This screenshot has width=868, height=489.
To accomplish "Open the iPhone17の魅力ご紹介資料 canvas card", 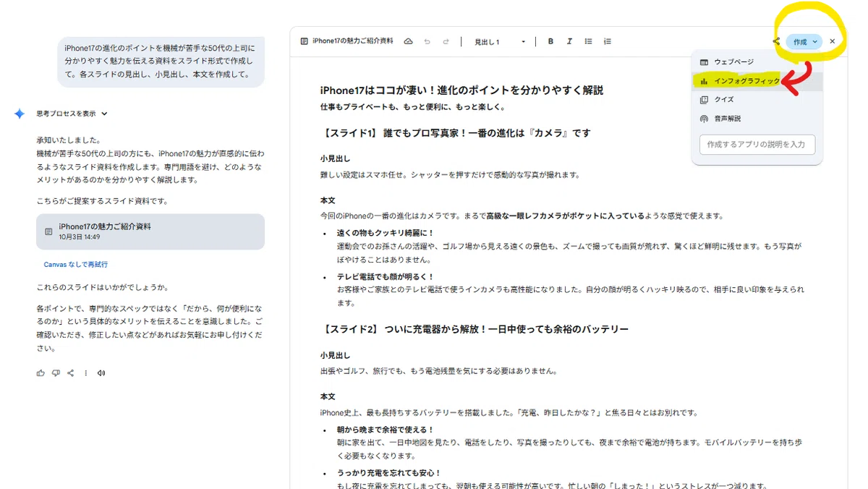I will 150,231.
